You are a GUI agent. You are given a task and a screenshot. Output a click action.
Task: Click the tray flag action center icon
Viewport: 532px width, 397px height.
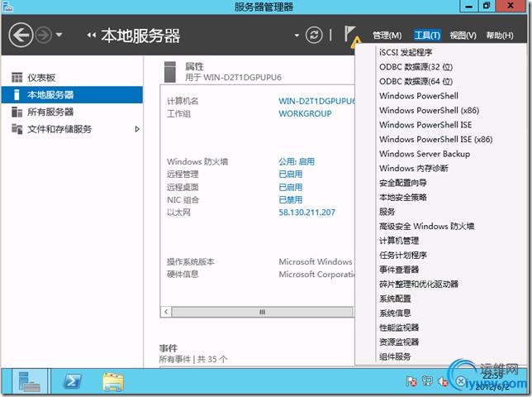(x=411, y=382)
